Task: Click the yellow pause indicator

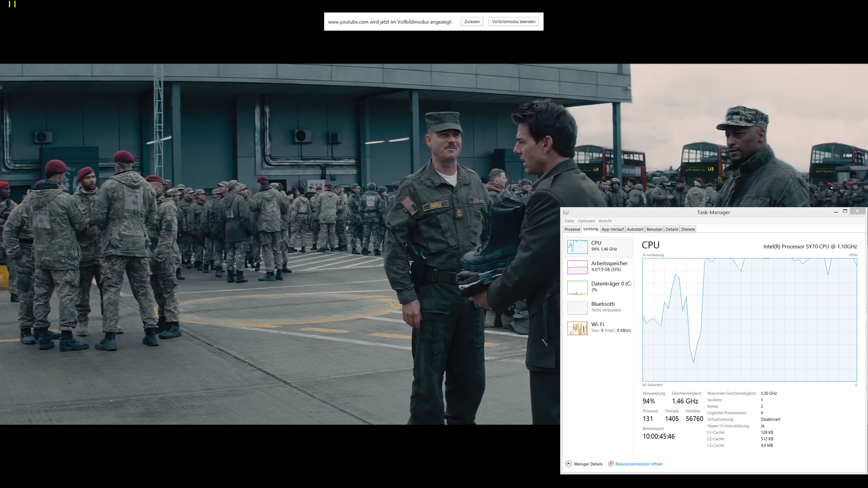Action: point(12,4)
